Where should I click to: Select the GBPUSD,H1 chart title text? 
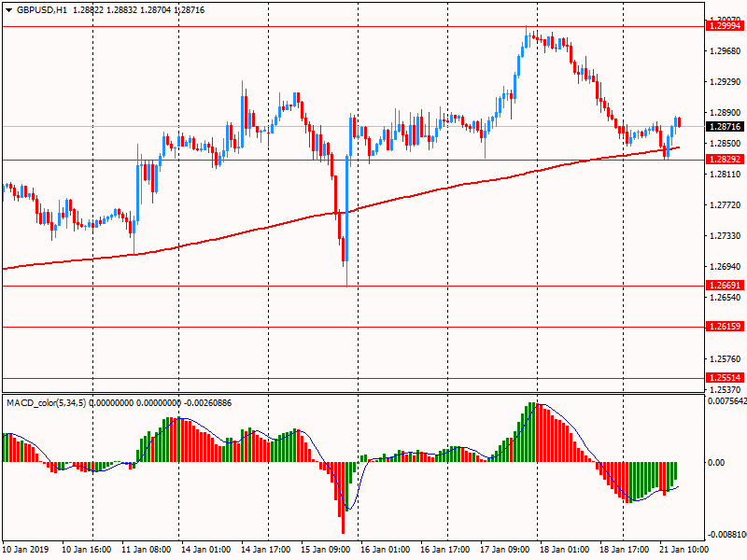tap(42, 10)
